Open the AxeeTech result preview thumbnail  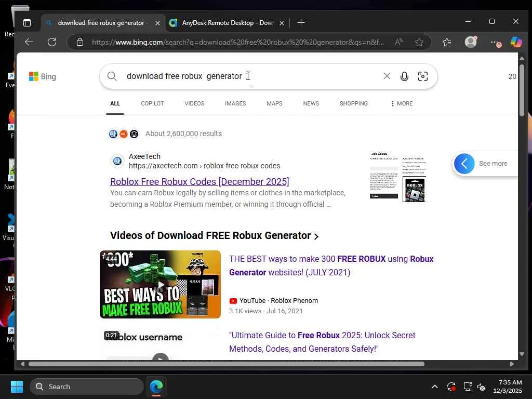click(397, 177)
